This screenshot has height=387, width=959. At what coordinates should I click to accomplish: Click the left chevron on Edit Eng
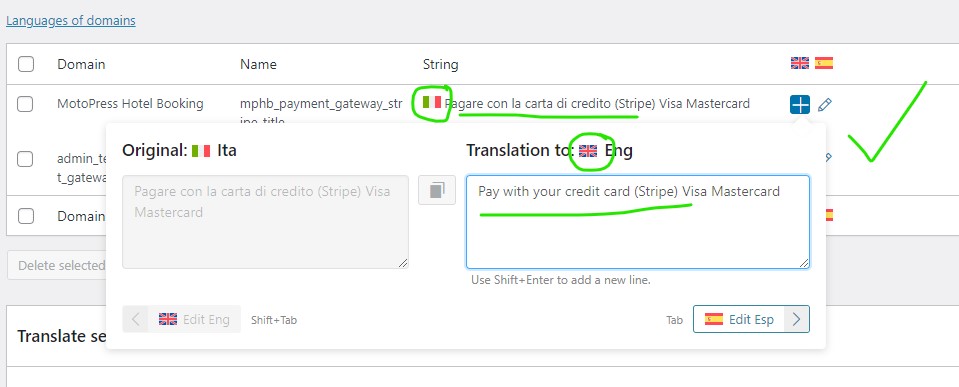(136, 319)
